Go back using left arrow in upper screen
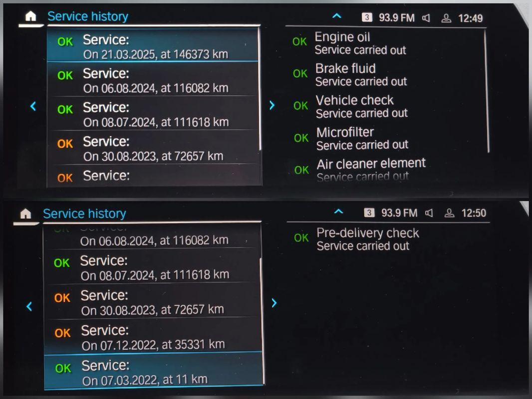Screen dimensions: 532x399 pos(33,106)
